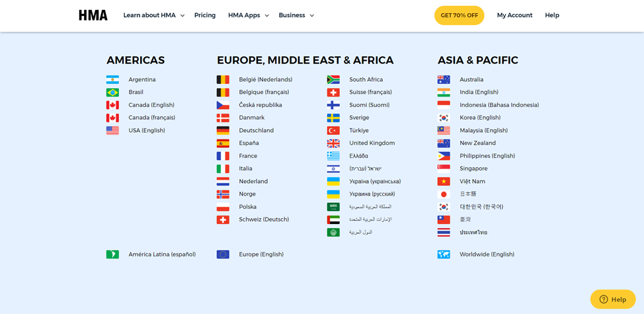Viewport: 644px width, 314px height.
Task: Click the Worldwide map icon
Action: (444, 255)
